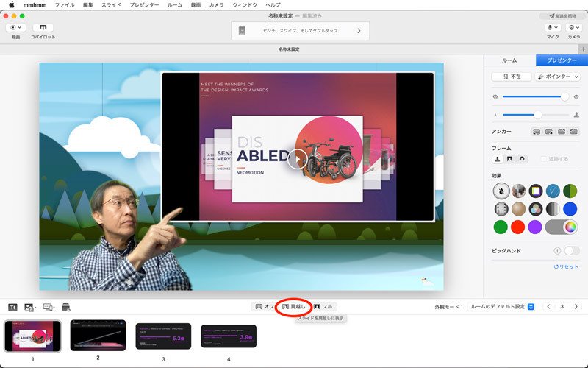Apply the pixelate mosaic effect
The image size is (588, 368).
pyautogui.click(x=518, y=191)
